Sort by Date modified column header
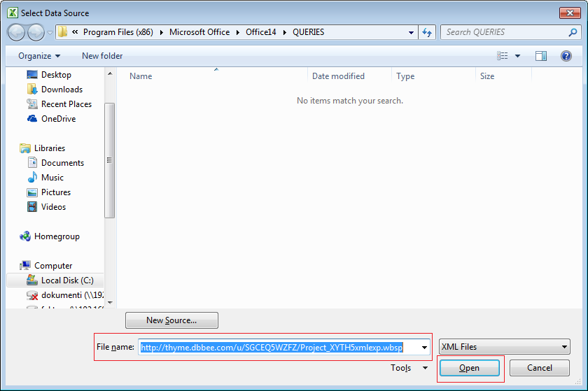 [x=338, y=76]
